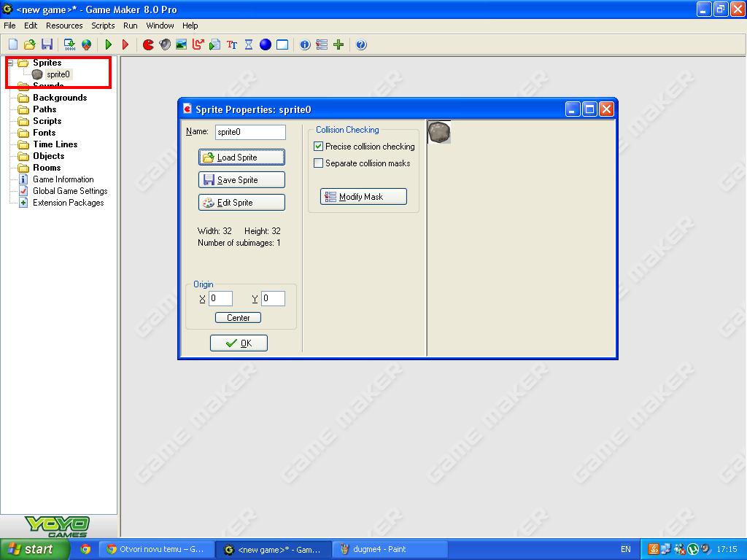The height and width of the screenshot is (560, 747).
Task: Create a sound toolbar icon
Action: click(x=165, y=44)
